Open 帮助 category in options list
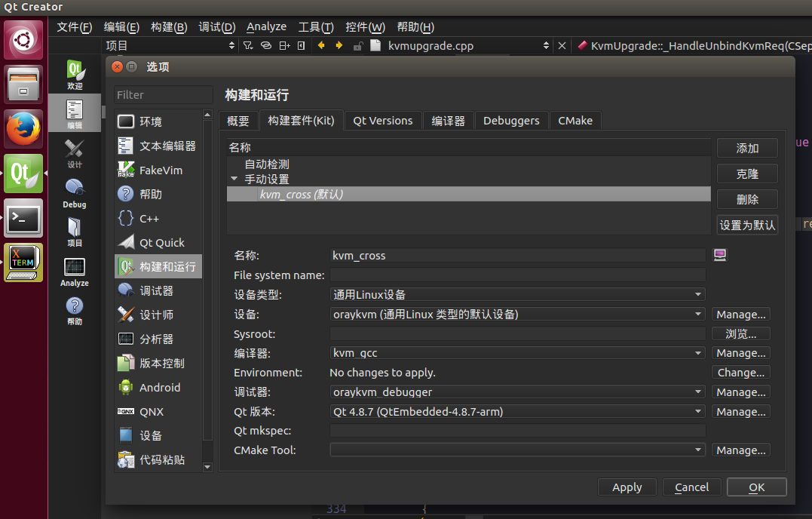This screenshot has width=812, height=519. click(x=158, y=194)
